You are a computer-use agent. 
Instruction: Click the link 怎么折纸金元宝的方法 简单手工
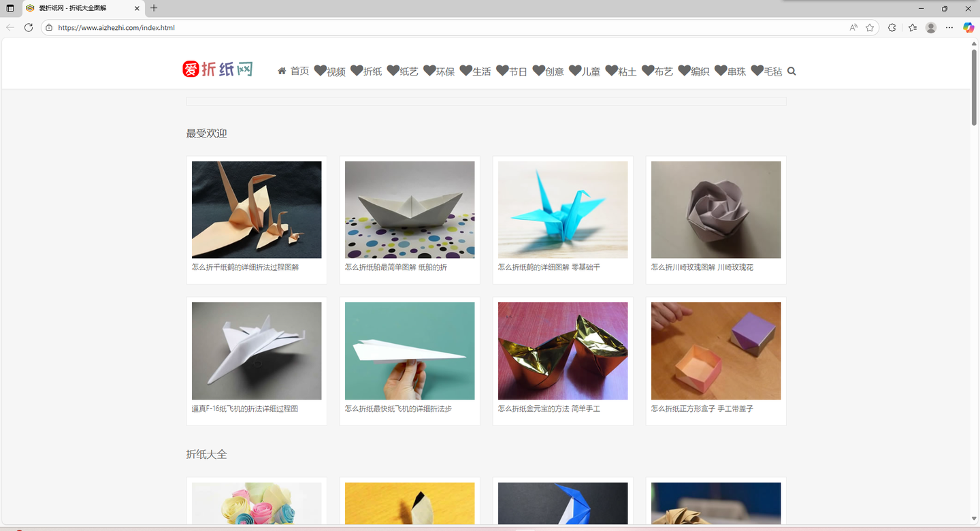(x=549, y=408)
